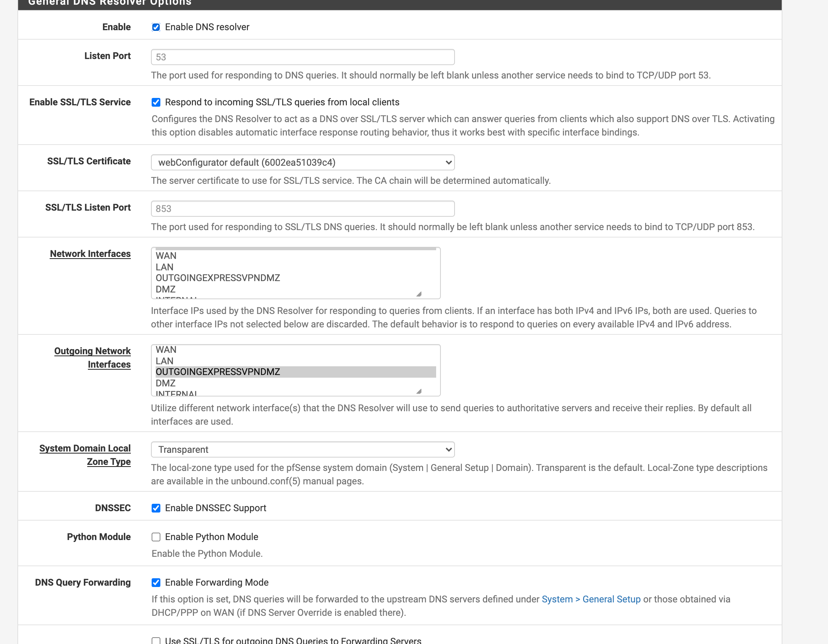Image resolution: width=828 pixels, height=644 pixels.
Task: Select WAN in Network Interfaces list
Action: [x=296, y=256]
